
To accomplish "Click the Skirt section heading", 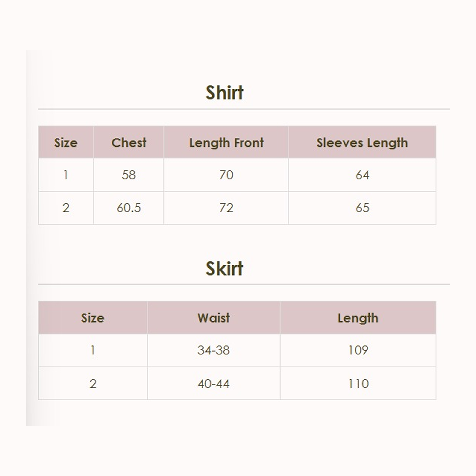I will pos(225,268).
